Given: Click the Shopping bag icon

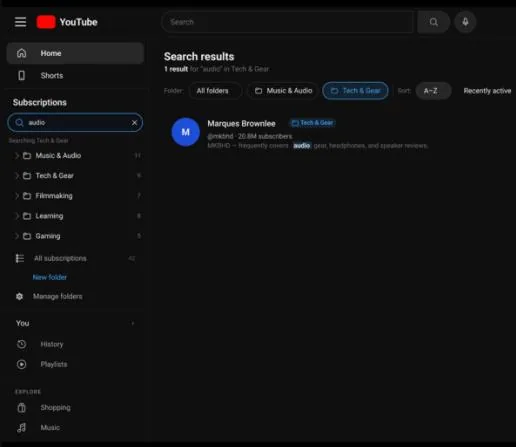Looking at the screenshot, I should click(x=22, y=407).
